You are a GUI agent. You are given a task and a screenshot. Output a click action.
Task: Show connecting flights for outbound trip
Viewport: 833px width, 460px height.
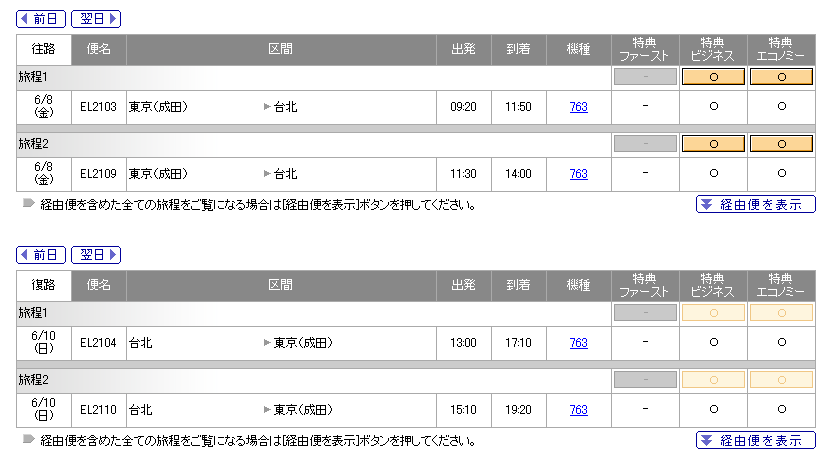pyautogui.click(x=755, y=205)
